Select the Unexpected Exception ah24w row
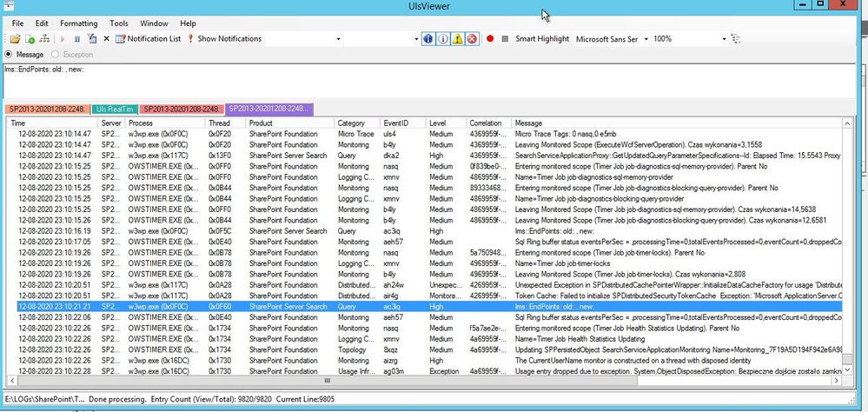The height and width of the screenshot is (412, 868). point(425,284)
